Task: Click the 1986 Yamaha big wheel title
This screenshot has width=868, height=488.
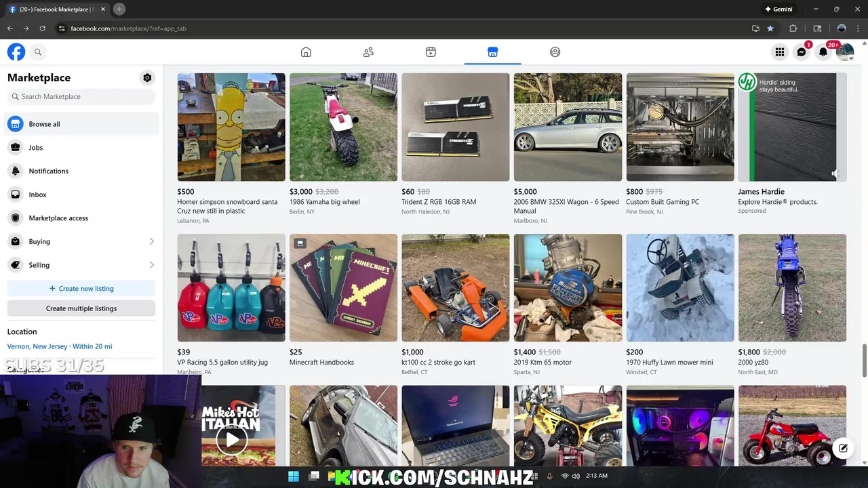Action: [325, 202]
